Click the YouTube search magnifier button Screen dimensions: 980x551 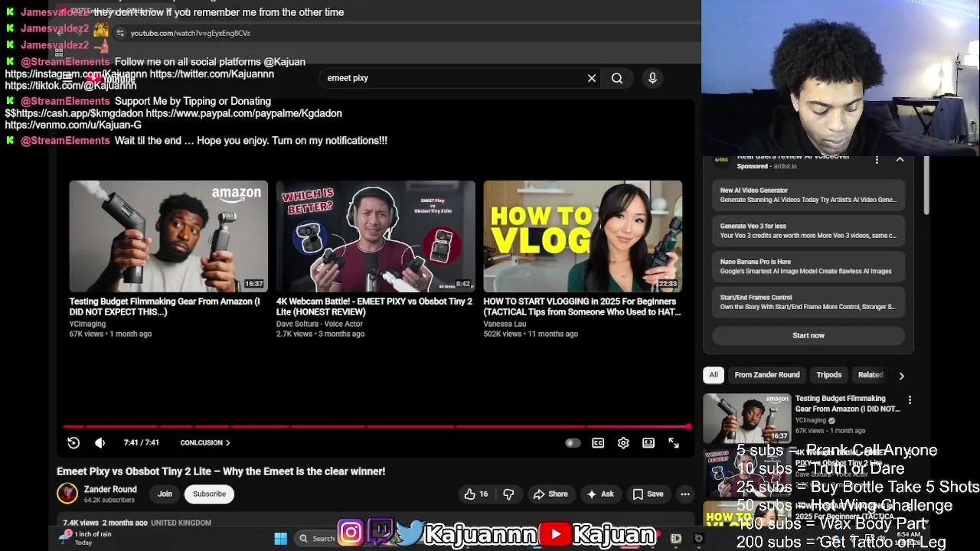(x=617, y=78)
